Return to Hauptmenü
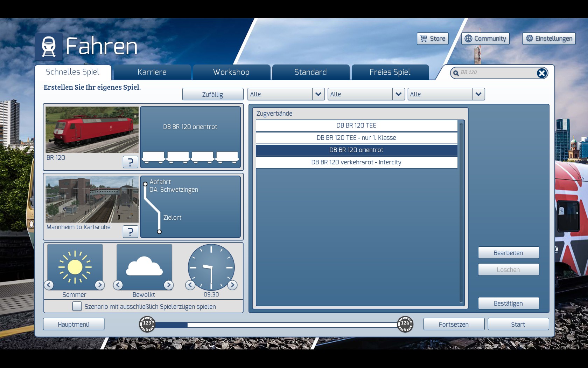Viewport: 588px width, 368px height. (74, 324)
